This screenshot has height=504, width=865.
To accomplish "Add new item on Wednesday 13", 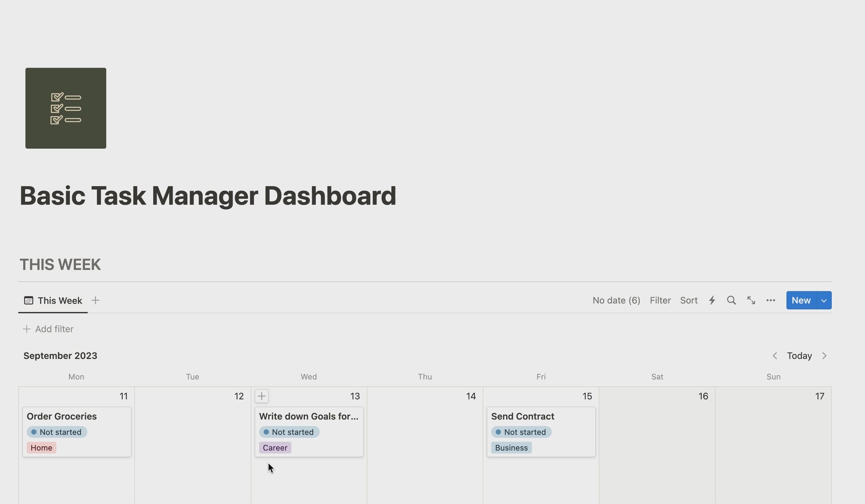I will (262, 396).
